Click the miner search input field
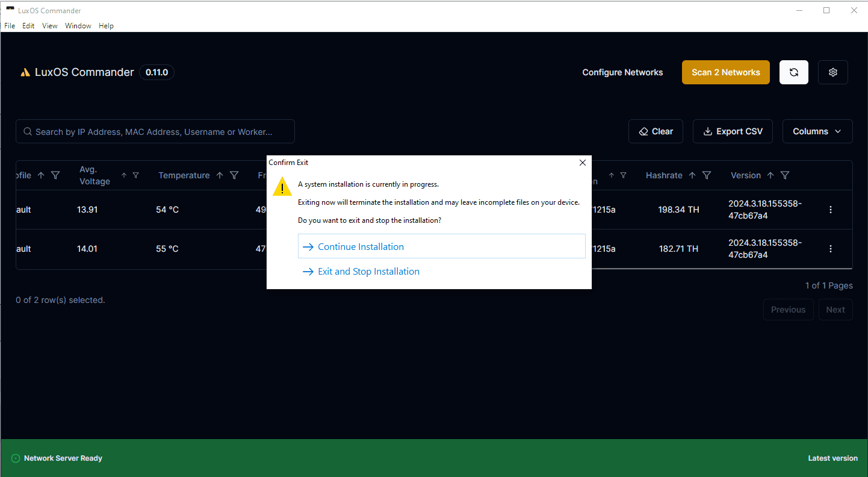 point(155,131)
